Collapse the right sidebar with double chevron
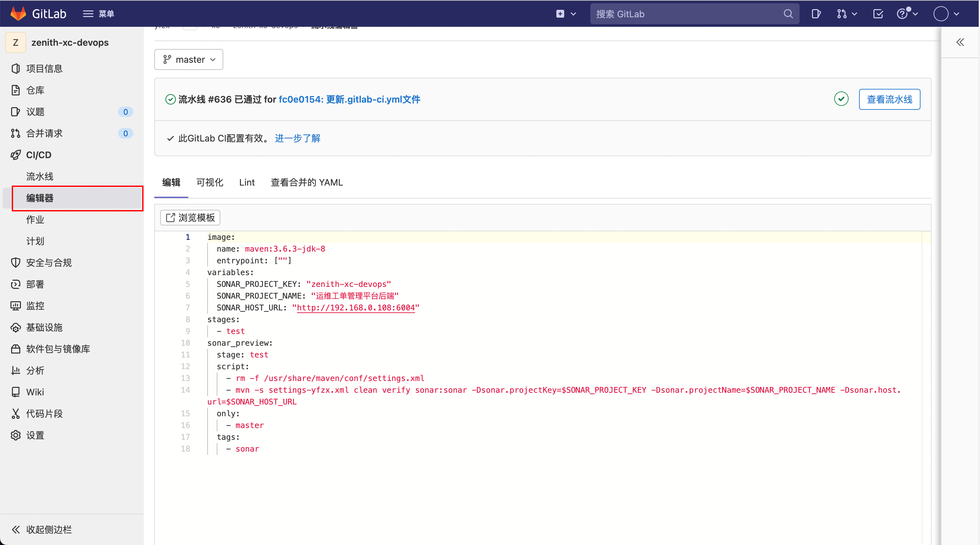 coord(960,42)
